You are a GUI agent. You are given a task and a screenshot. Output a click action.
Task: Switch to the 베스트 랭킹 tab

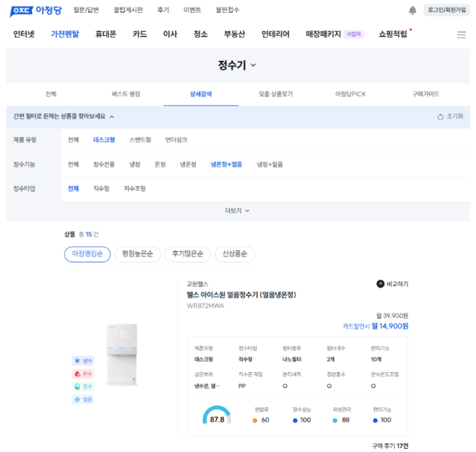(x=126, y=94)
